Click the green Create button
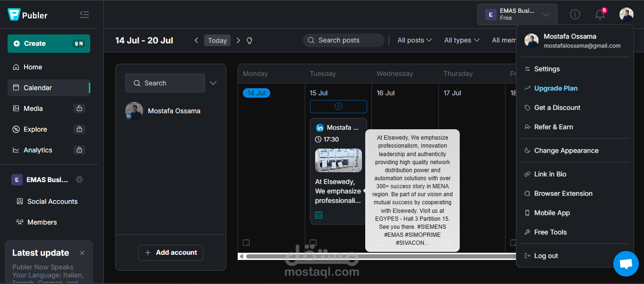Screen dimensions: 644x284 click(x=49, y=43)
